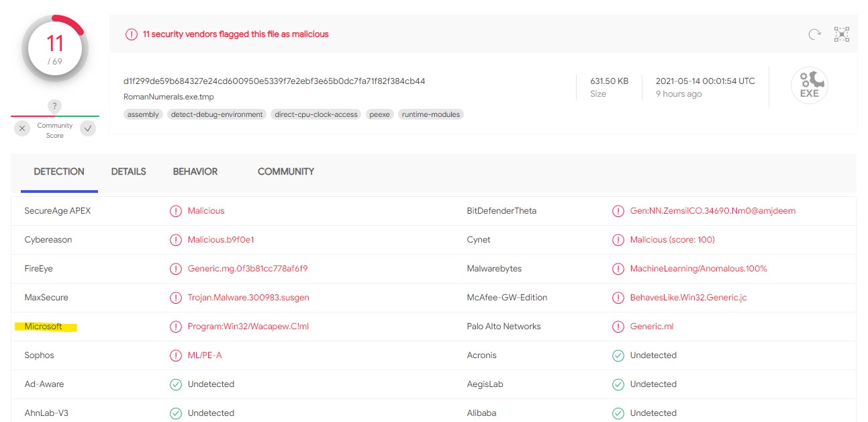This screenshot has height=422, width=868.
Task: Click the green checkmark beside Acronis Undetected
Action: (x=618, y=355)
